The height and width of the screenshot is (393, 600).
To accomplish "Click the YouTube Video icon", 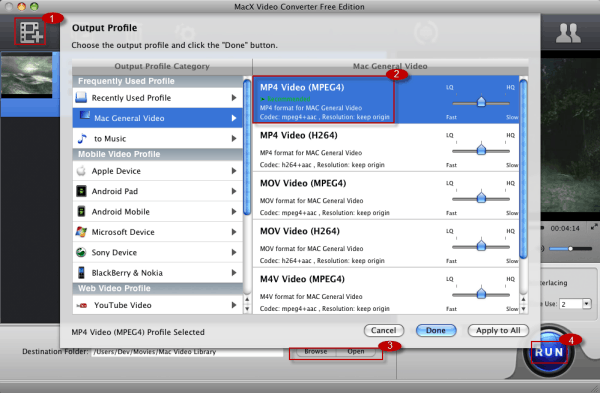I will 82,305.
